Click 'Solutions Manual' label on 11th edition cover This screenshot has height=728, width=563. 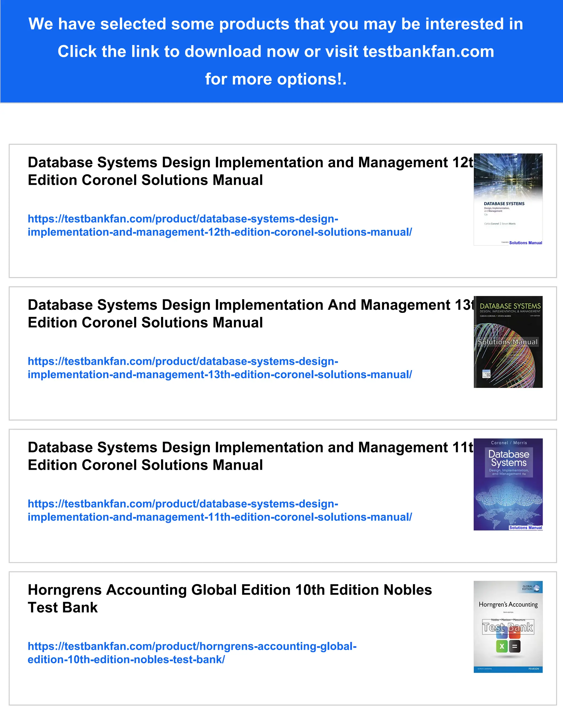525,528
